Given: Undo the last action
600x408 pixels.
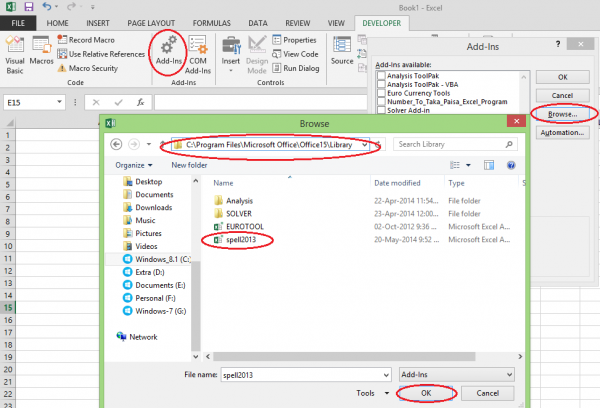Looking at the screenshot, I should pyautogui.click(x=46, y=7).
